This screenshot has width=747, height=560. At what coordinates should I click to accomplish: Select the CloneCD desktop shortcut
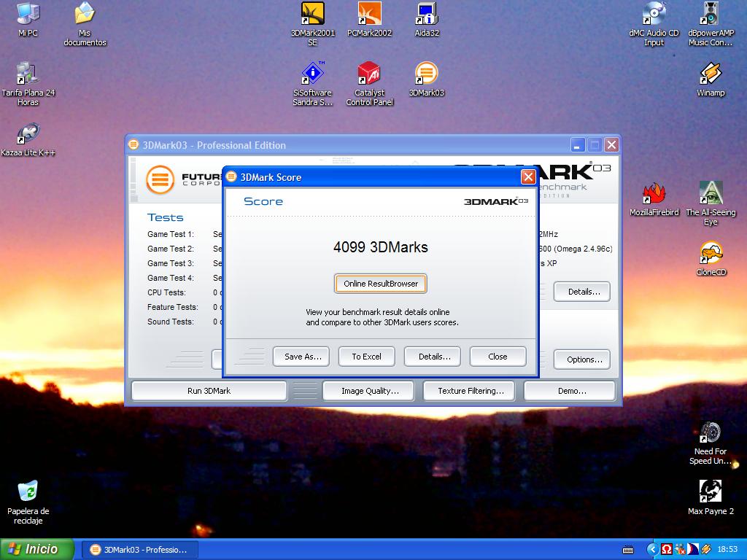pyautogui.click(x=711, y=259)
